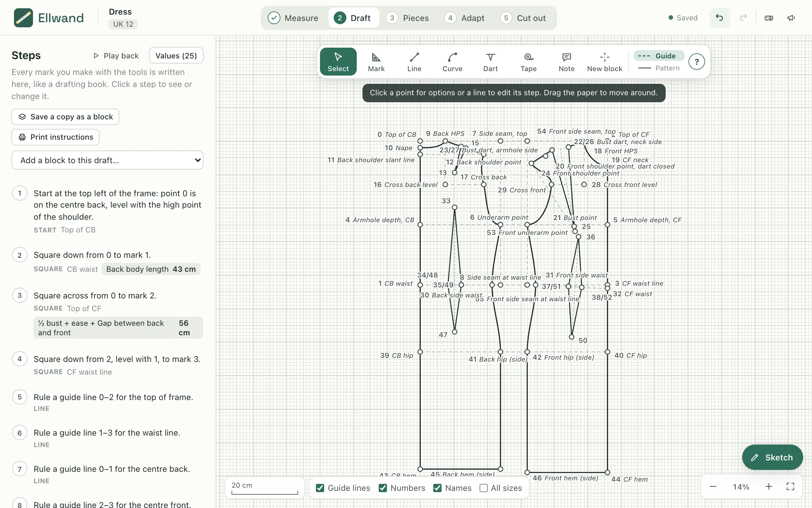812x508 pixels.
Task: Click the ½ bust + ease 56 cm value
Action: [x=118, y=328]
